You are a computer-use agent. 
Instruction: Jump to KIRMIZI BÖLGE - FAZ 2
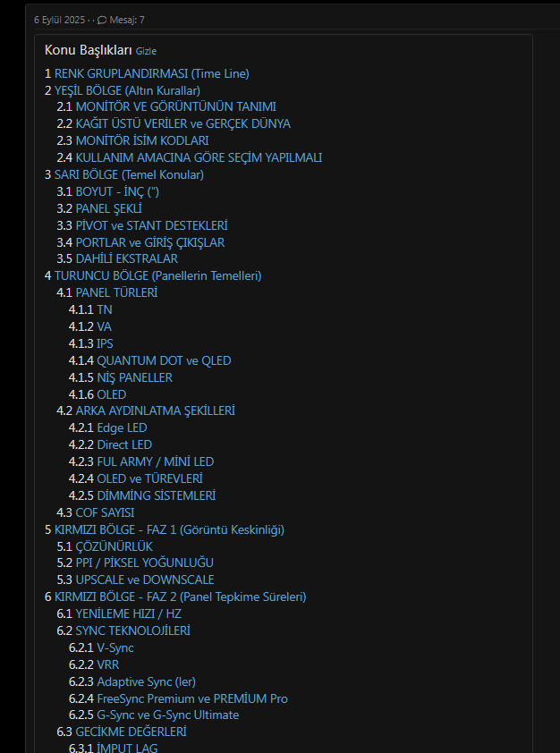click(x=181, y=596)
